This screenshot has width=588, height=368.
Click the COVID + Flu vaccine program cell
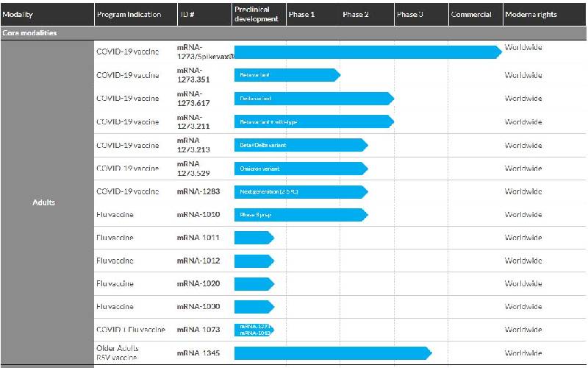click(131, 330)
